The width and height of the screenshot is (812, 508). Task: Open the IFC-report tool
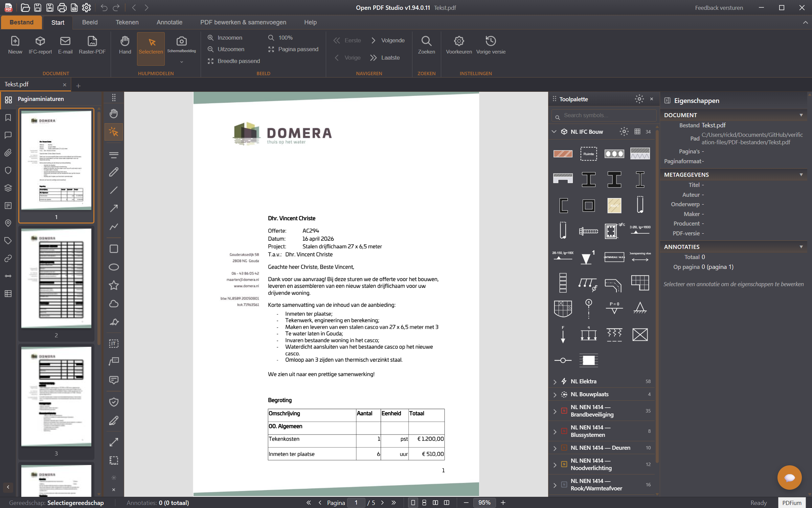(x=40, y=45)
